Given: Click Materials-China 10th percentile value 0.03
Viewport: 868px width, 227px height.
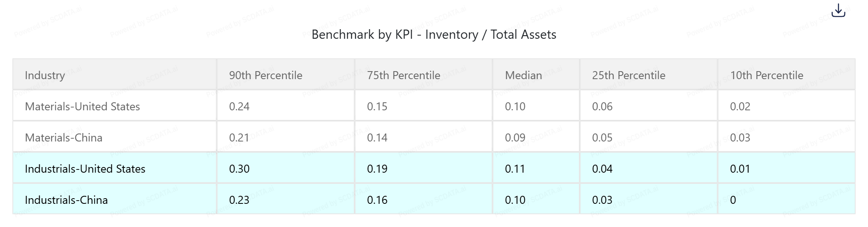Looking at the screenshot, I should coord(740,137).
